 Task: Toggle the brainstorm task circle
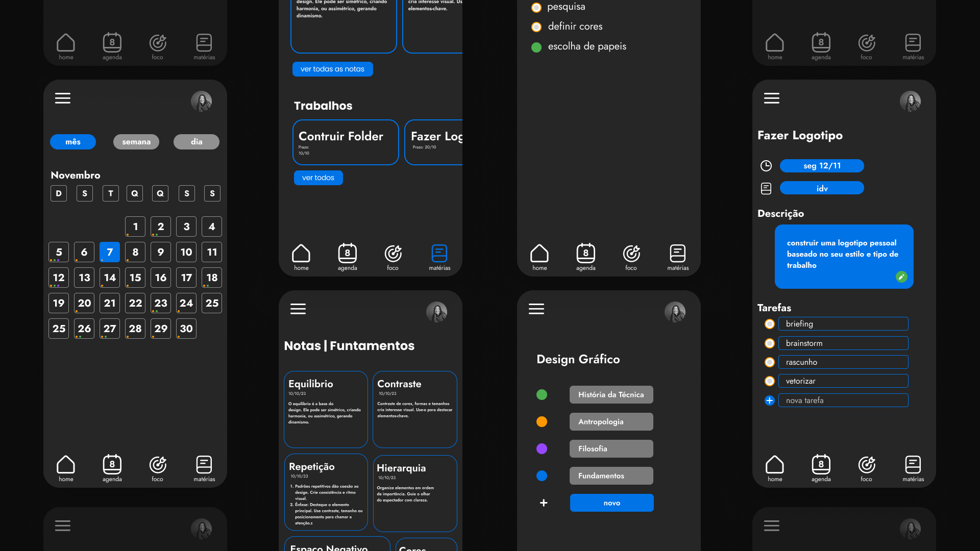tap(770, 343)
